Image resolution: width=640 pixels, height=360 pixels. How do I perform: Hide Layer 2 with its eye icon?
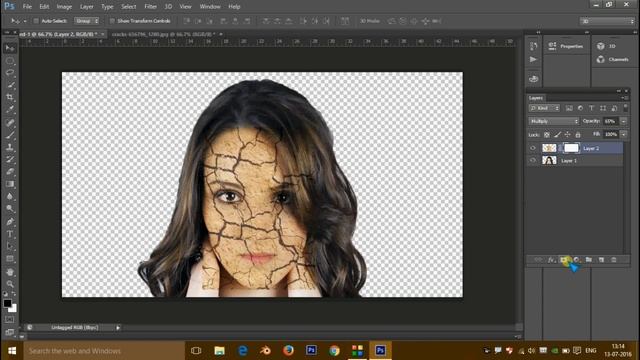tap(533, 148)
